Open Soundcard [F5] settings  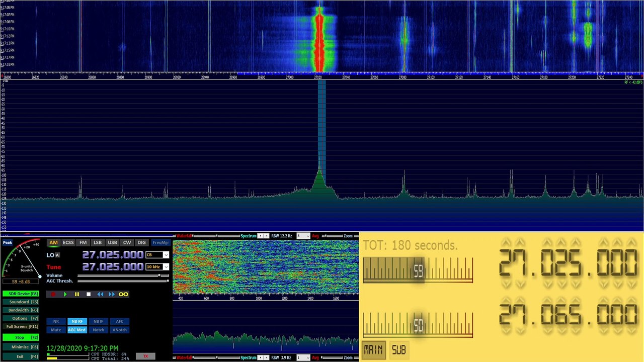pos(21,302)
